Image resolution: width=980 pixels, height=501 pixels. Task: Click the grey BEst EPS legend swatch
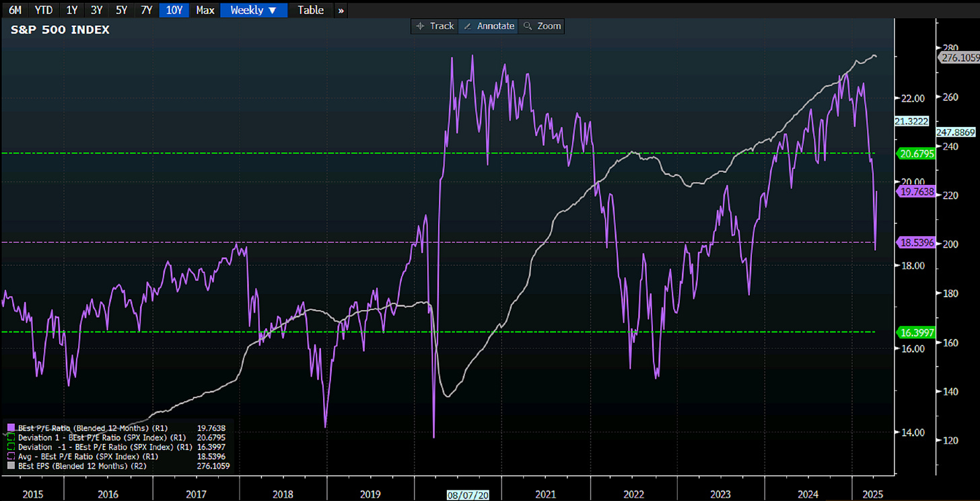(9, 465)
